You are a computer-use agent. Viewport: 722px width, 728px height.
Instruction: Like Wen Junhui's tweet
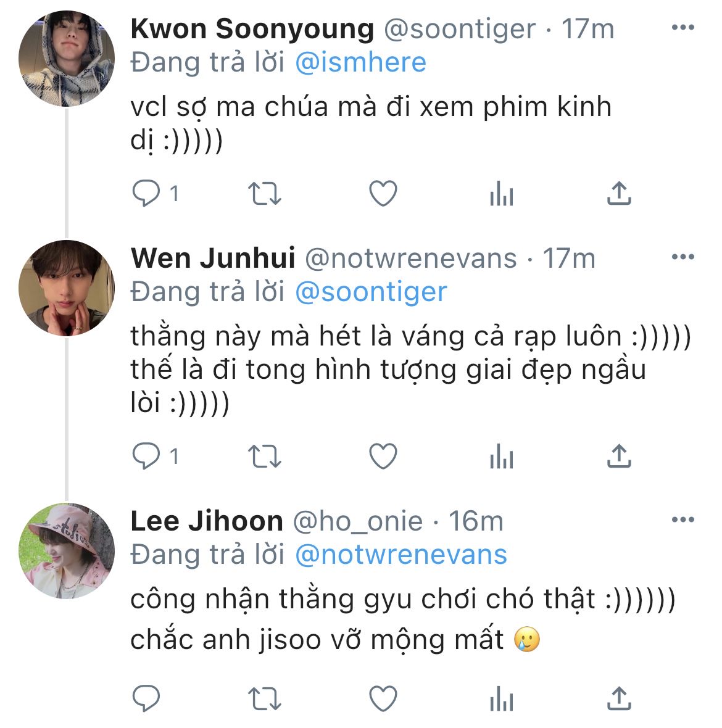(383, 457)
